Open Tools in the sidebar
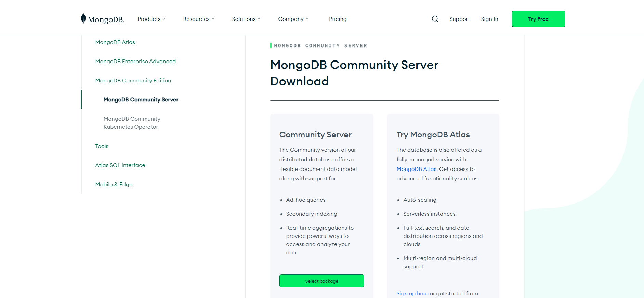Viewport: 644px width, 298px height. tap(102, 146)
